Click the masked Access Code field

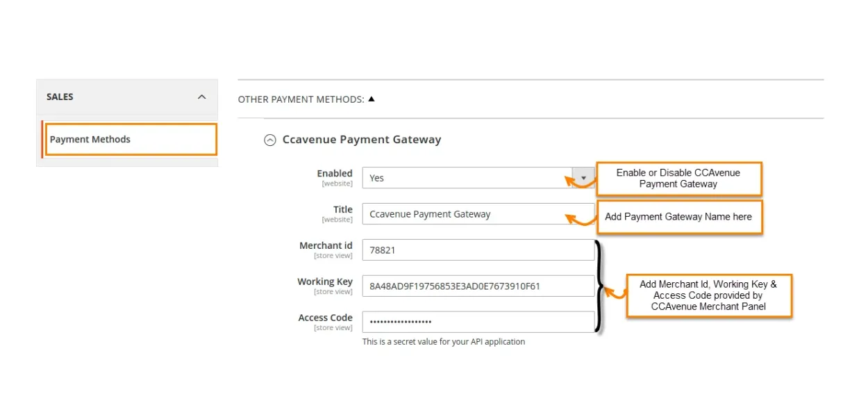point(478,322)
